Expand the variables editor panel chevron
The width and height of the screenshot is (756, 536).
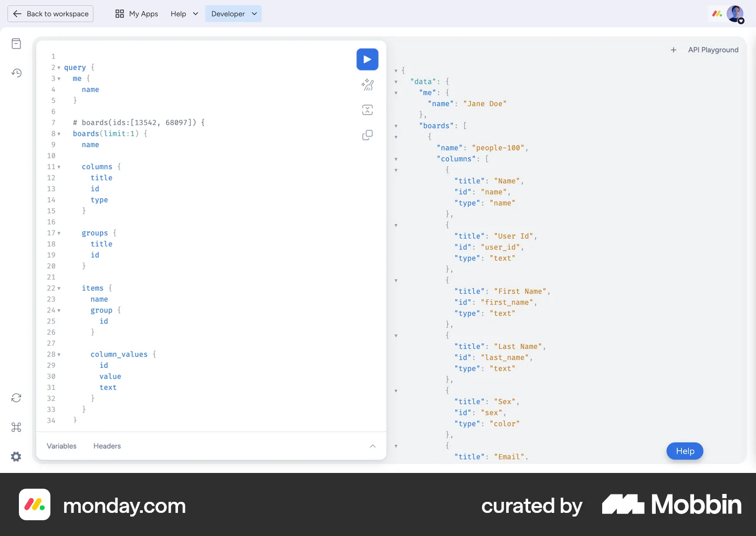tap(373, 446)
